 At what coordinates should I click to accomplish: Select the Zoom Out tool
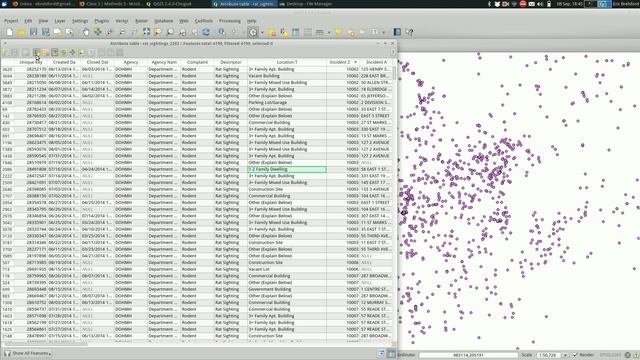point(122,32)
